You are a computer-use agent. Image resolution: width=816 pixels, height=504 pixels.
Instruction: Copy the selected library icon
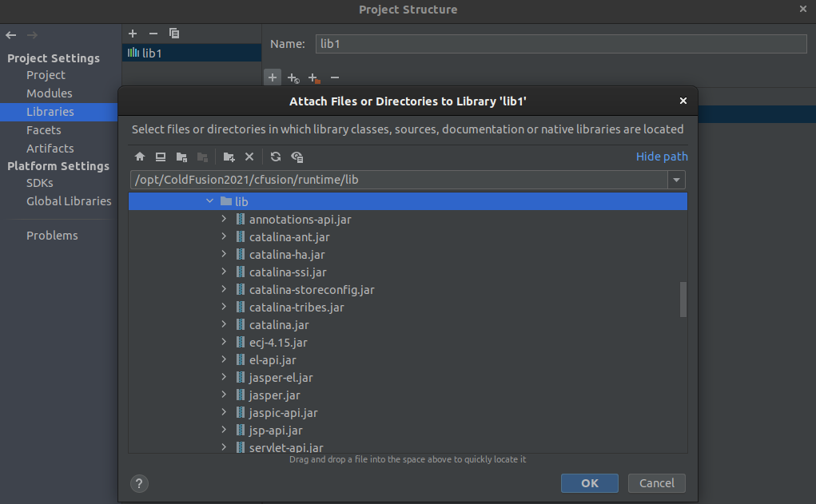tap(173, 34)
